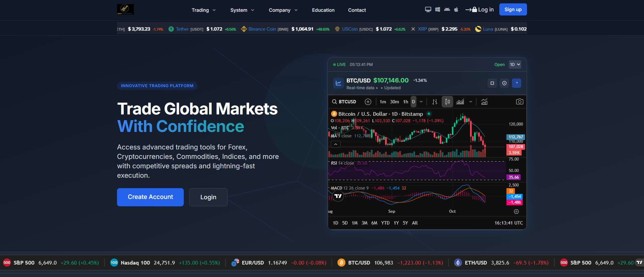Open the Trading menu
Viewport: 644px width, 277px height.
[x=203, y=10]
